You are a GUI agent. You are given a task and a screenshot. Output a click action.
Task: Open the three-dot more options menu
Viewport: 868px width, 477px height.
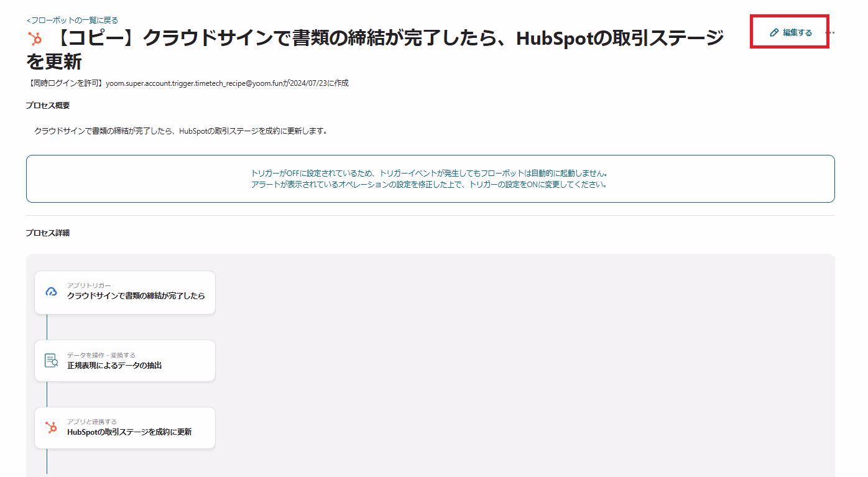click(831, 32)
